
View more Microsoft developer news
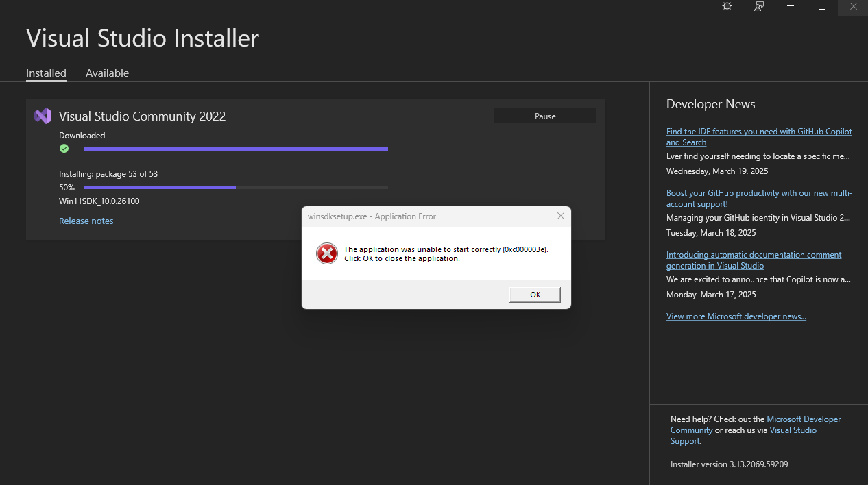(x=736, y=316)
